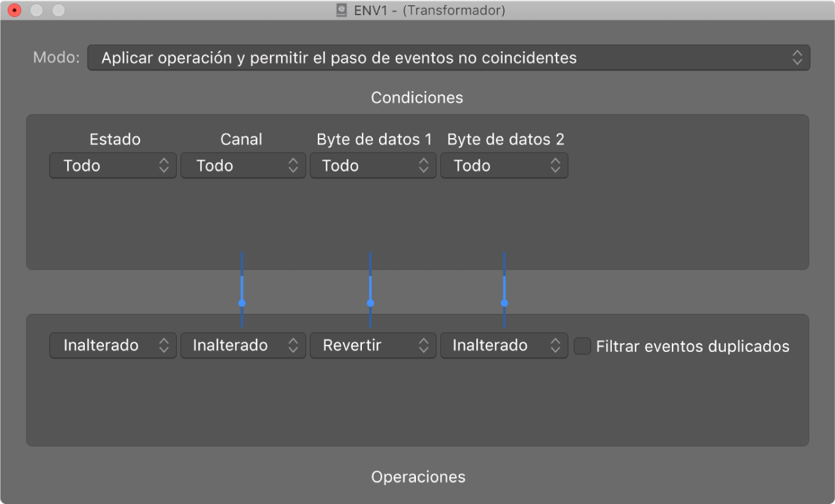
Task: Click the ENV1 document icon in title bar
Action: (x=342, y=11)
